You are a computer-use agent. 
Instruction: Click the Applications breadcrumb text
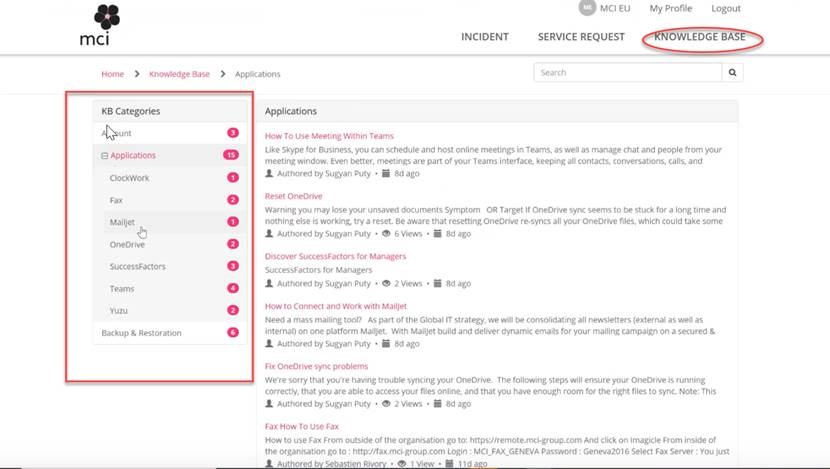[258, 74]
